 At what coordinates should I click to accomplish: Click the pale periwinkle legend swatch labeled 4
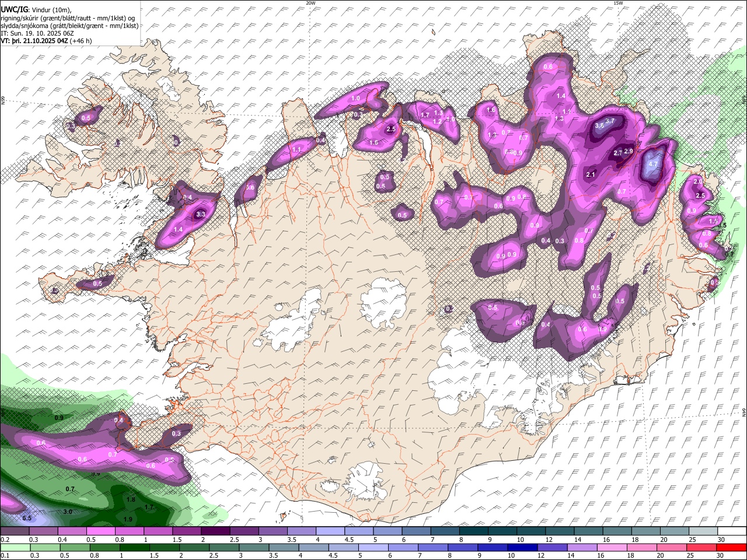[330, 531]
